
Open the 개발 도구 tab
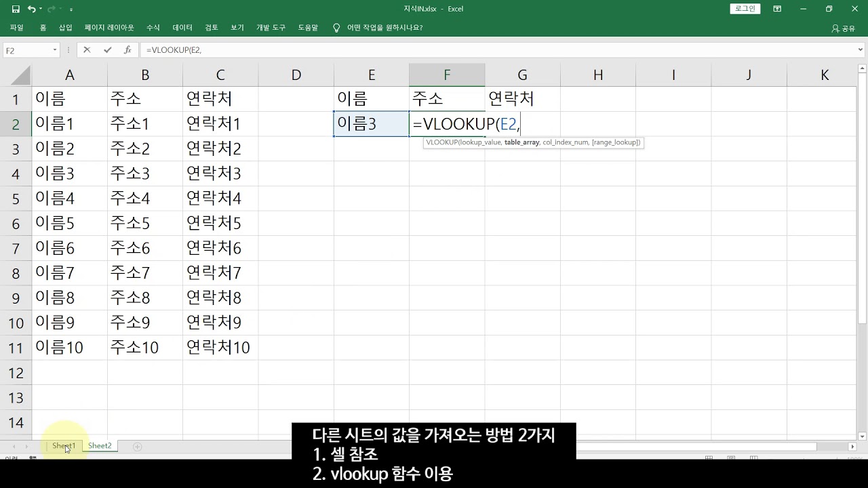pos(271,28)
